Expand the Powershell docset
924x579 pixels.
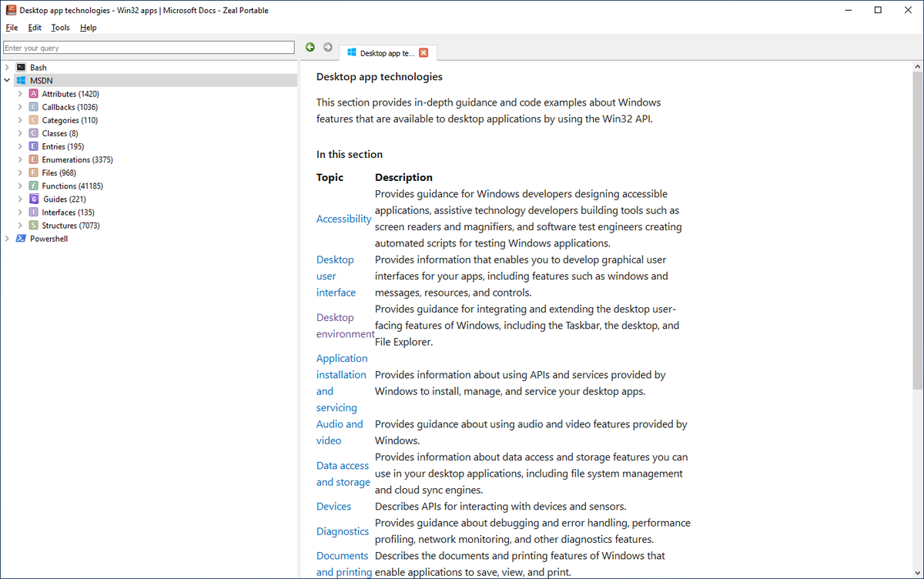pos(7,239)
